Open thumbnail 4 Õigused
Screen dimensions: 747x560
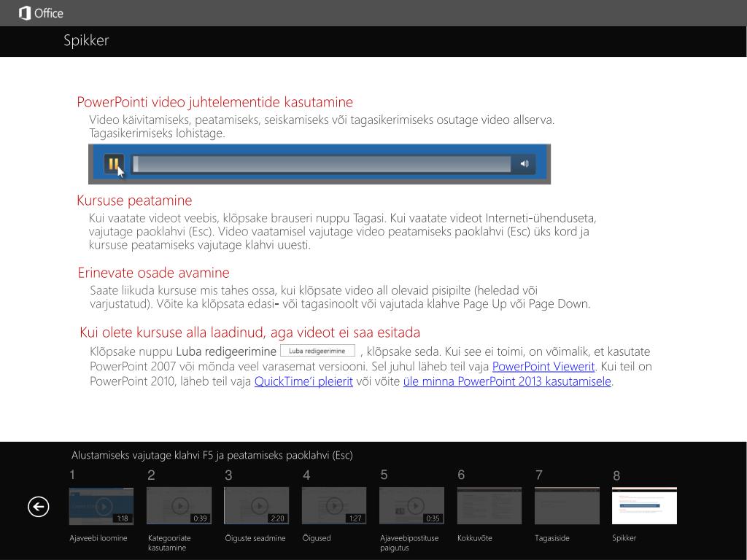click(334, 506)
